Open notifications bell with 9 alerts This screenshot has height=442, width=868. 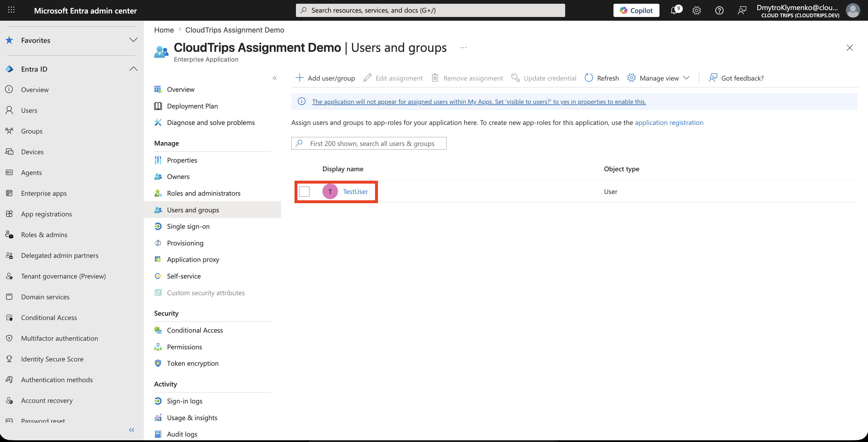tap(675, 10)
